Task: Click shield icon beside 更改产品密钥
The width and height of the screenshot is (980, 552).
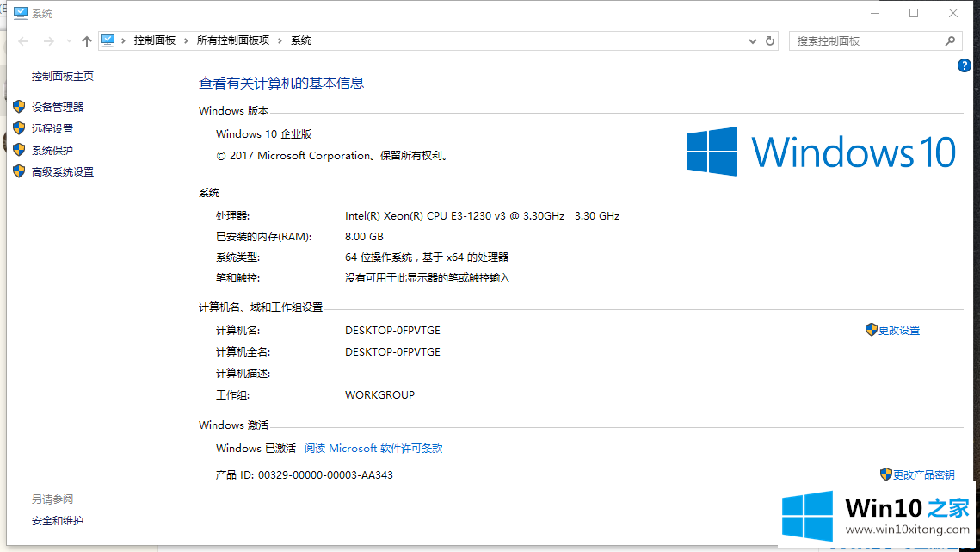Action: 885,474
